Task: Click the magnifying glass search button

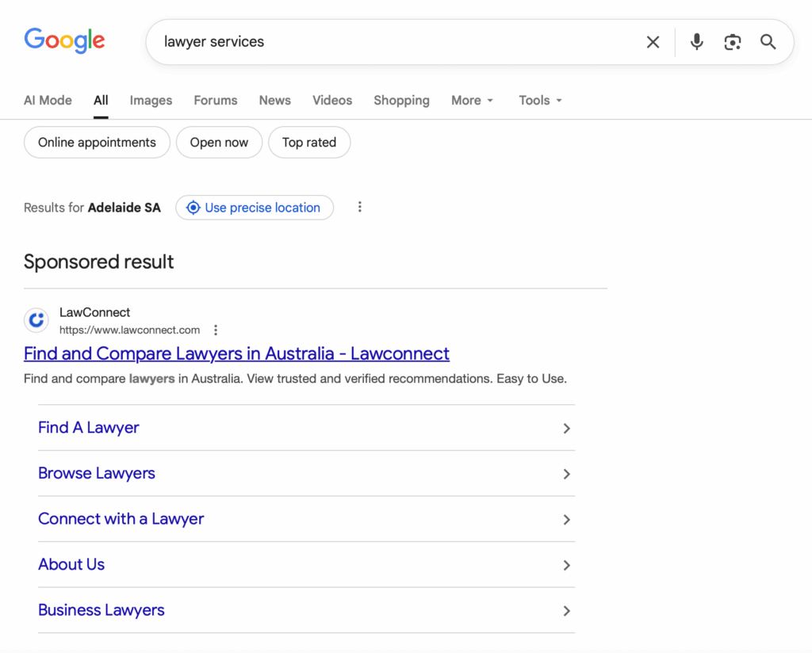Action: [x=768, y=42]
